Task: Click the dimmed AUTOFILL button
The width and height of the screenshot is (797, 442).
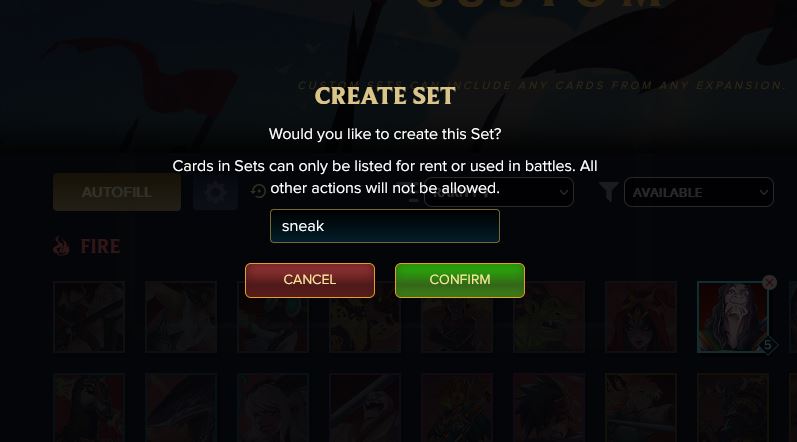Action: point(117,192)
